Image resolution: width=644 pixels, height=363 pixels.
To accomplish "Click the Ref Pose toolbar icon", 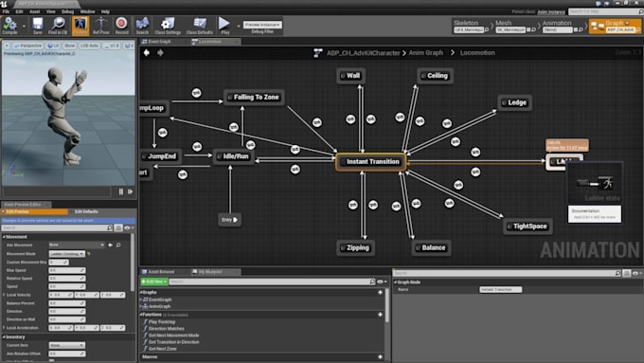I will [x=101, y=26].
